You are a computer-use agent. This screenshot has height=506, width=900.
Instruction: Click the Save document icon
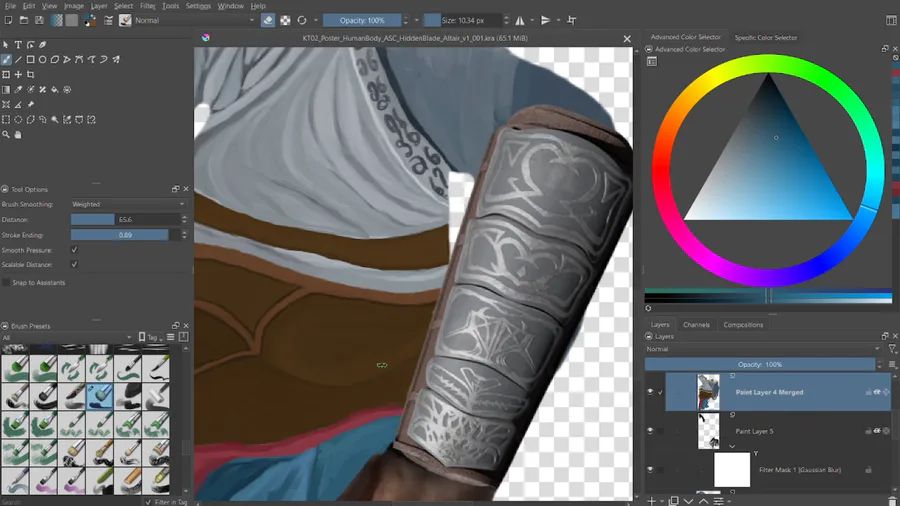[x=39, y=20]
